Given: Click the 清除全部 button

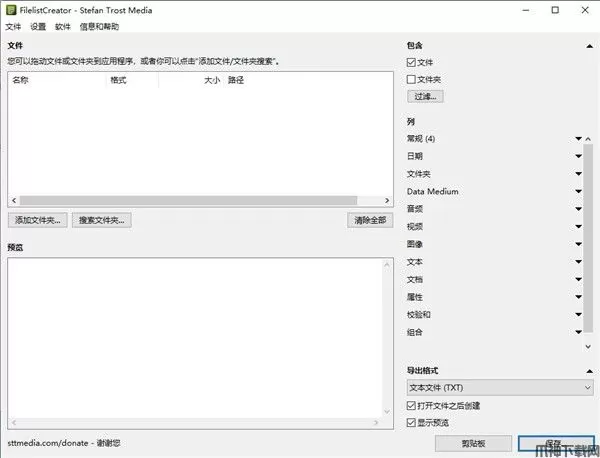Looking at the screenshot, I should 370,220.
